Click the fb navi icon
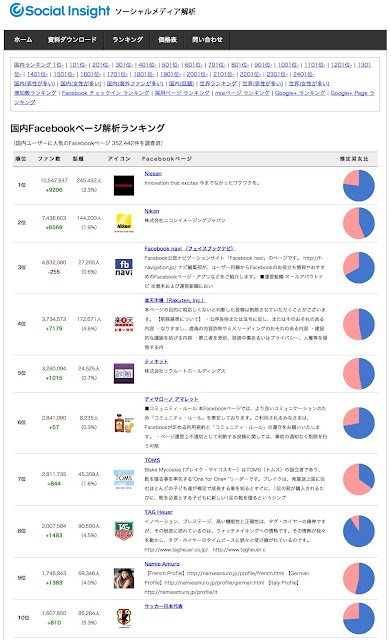Viewport: 391px width, 640px height. tap(124, 267)
